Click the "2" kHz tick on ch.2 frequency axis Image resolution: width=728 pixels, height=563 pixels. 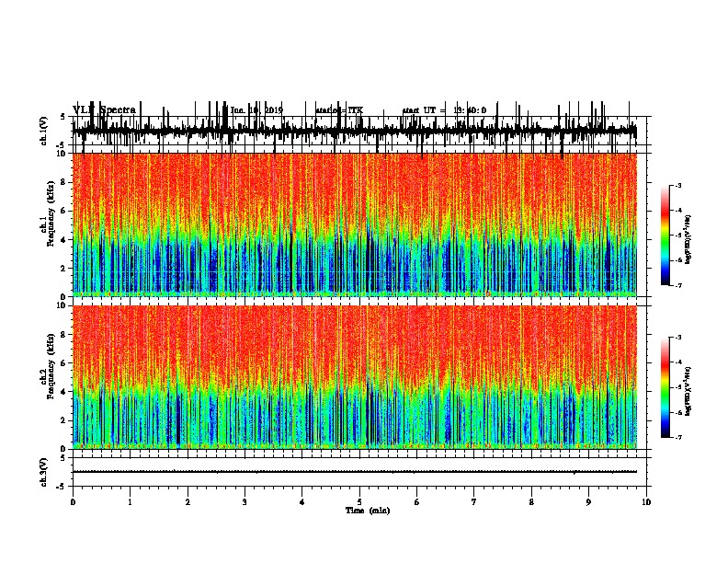[64, 420]
